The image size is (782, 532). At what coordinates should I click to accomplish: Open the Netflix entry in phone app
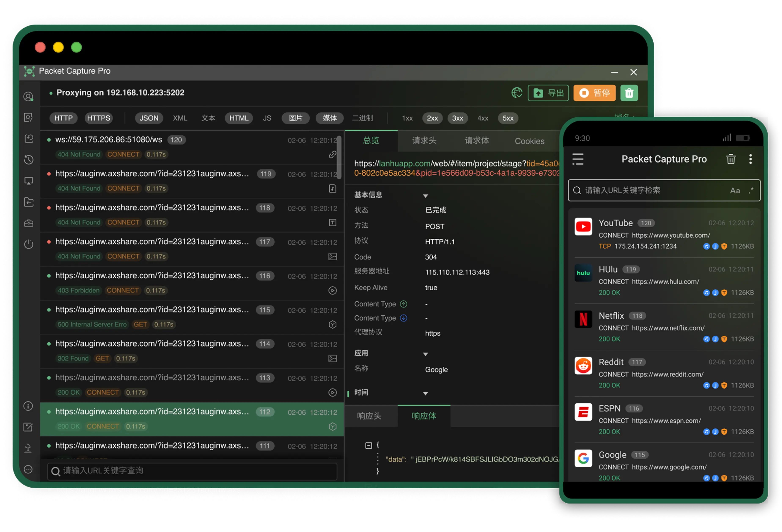click(664, 327)
